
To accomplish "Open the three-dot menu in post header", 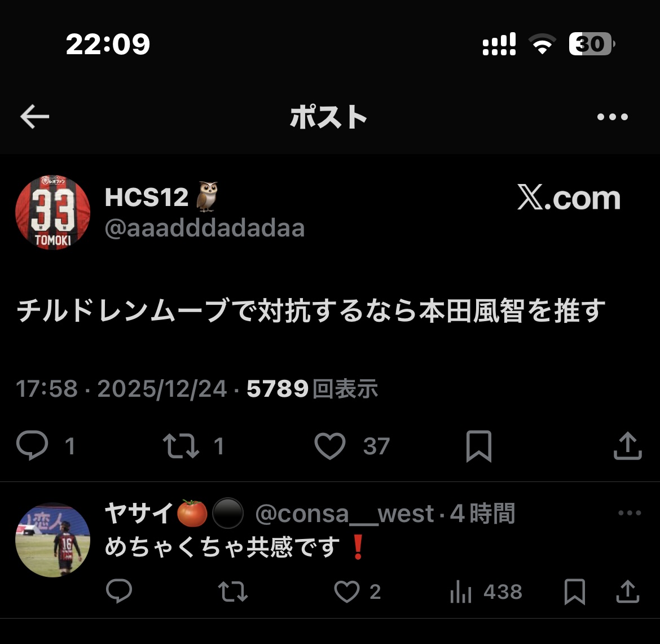I will coord(613,117).
